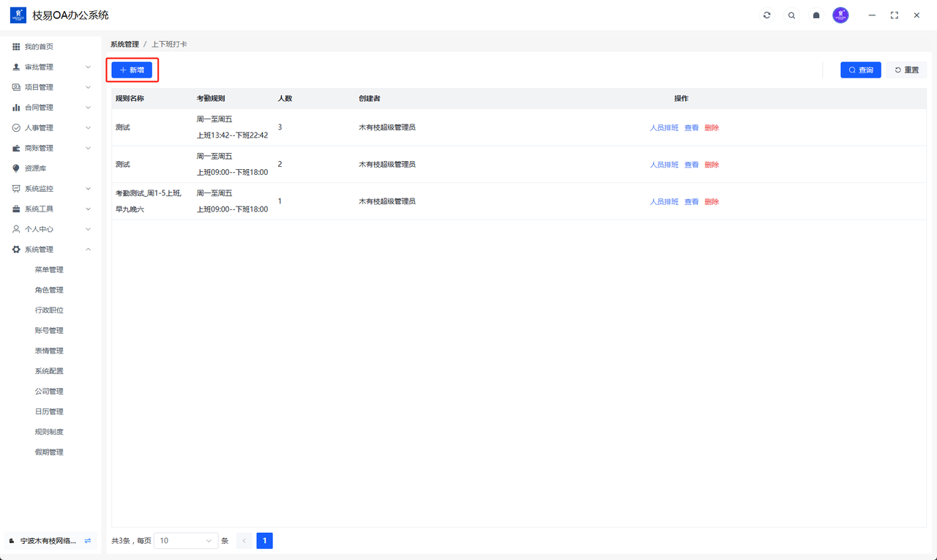This screenshot has width=937, height=560.
Task: Delete the 考勤测试 rule via 删除
Action: coord(712,202)
